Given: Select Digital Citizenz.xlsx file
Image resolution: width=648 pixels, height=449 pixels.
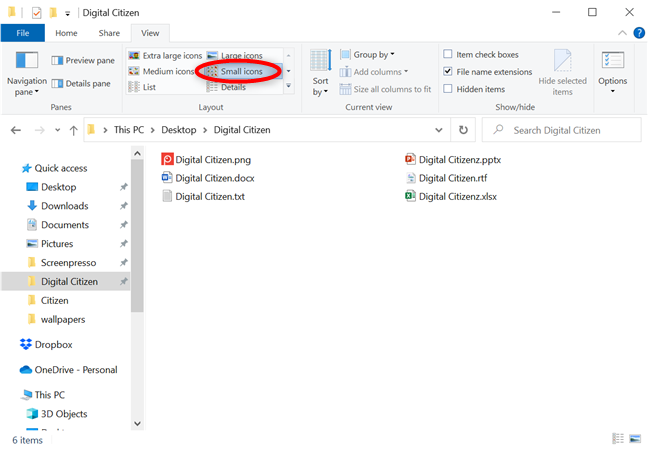Looking at the screenshot, I should 451,196.
